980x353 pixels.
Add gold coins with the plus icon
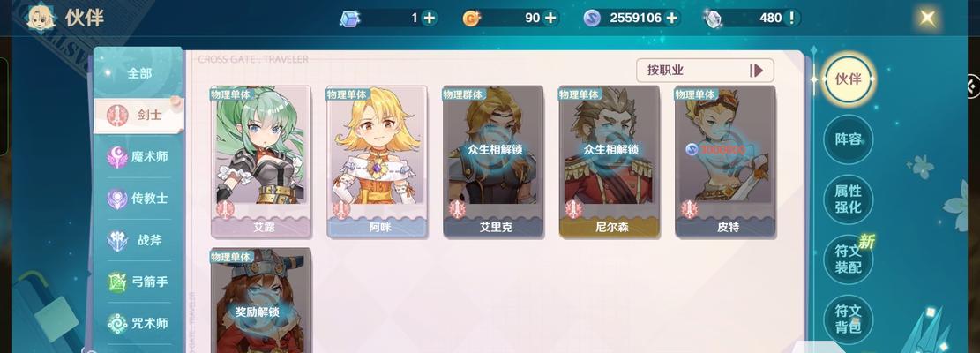[550, 19]
